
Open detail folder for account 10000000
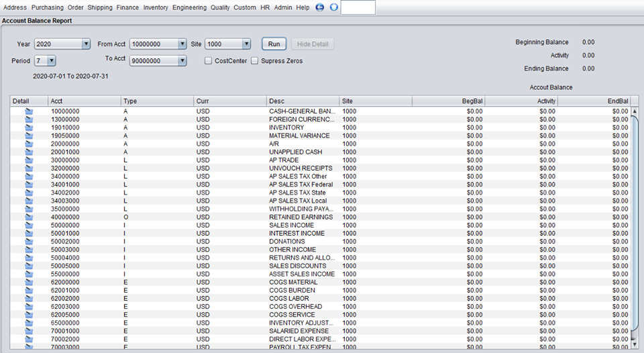tap(29, 111)
